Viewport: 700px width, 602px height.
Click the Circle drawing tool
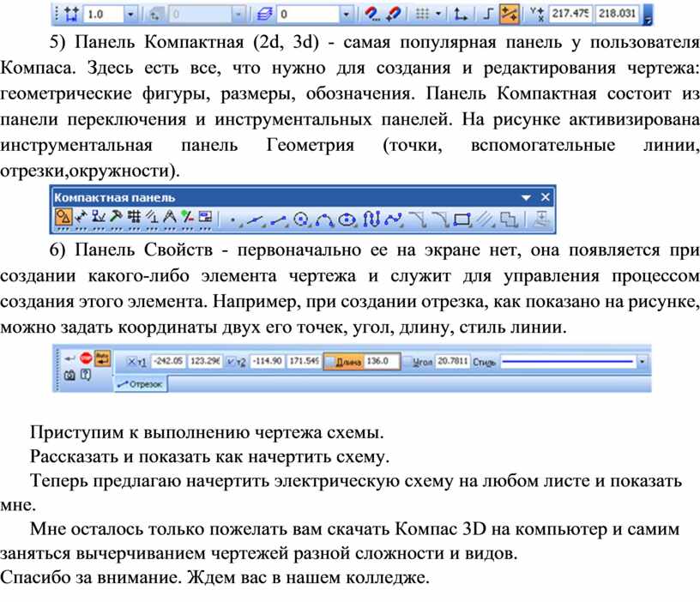[x=301, y=220]
